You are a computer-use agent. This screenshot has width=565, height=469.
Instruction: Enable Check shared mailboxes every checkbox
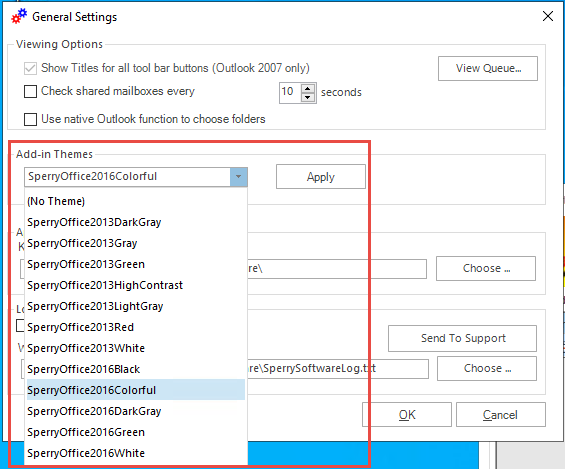point(30,91)
